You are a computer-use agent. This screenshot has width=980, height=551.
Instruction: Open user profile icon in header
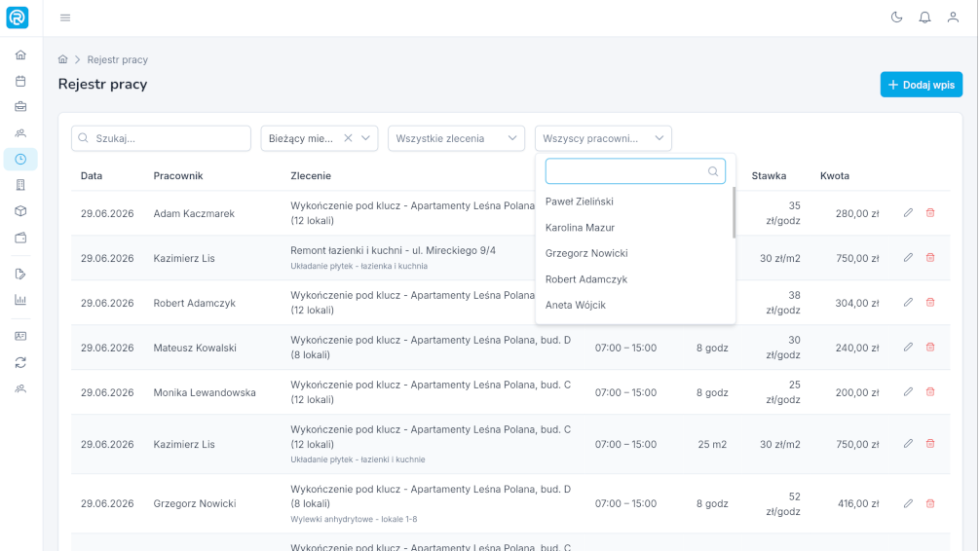click(x=953, y=18)
